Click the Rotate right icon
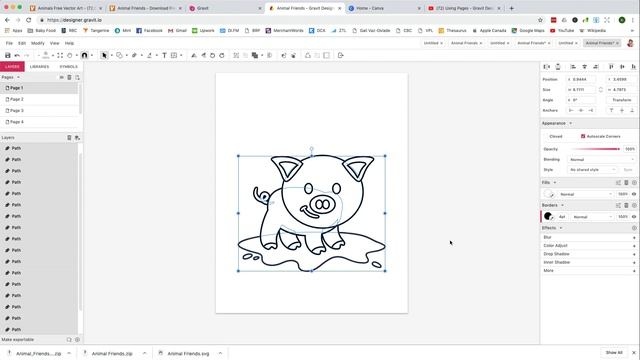Screen dimensions: 640x360 222,55
